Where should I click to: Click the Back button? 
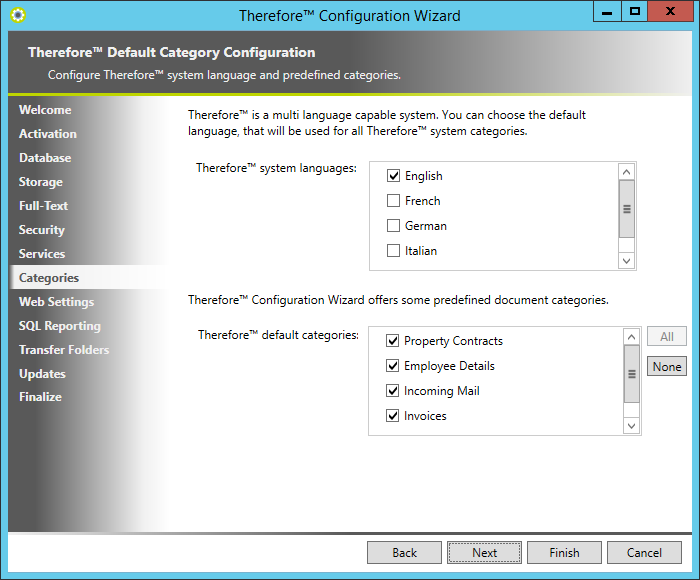404,553
